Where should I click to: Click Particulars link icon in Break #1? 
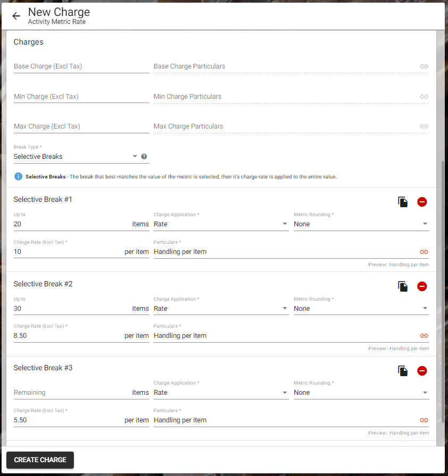pyautogui.click(x=424, y=252)
